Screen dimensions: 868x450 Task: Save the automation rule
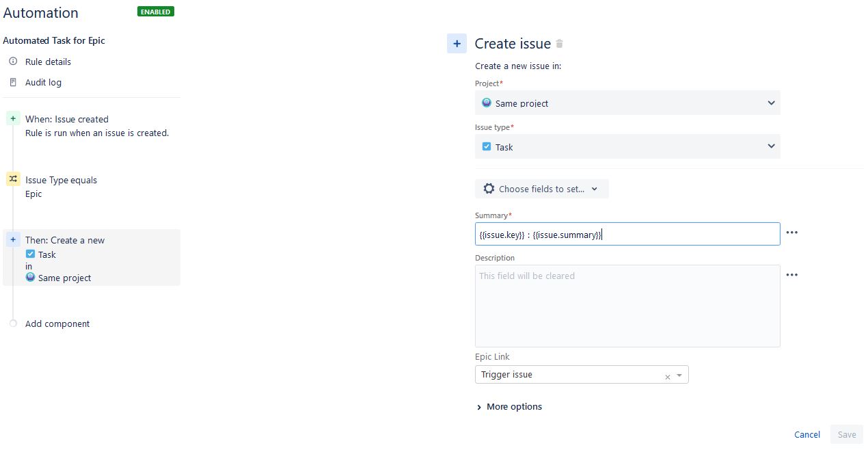pyautogui.click(x=846, y=434)
